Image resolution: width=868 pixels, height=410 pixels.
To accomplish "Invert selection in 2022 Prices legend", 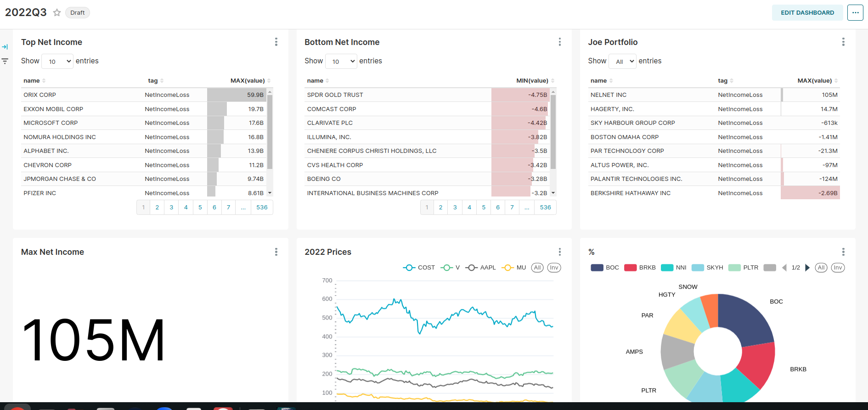I will coord(554,268).
